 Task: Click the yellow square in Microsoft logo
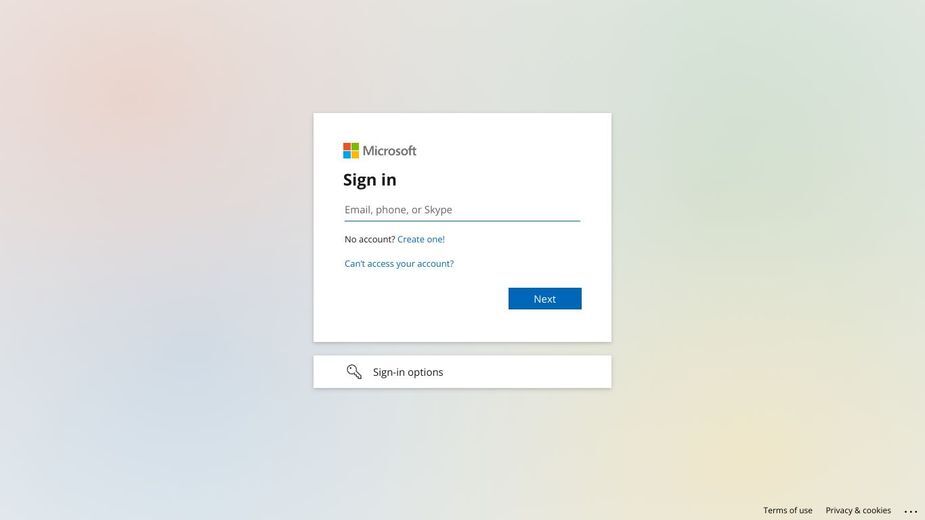pos(355,155)
